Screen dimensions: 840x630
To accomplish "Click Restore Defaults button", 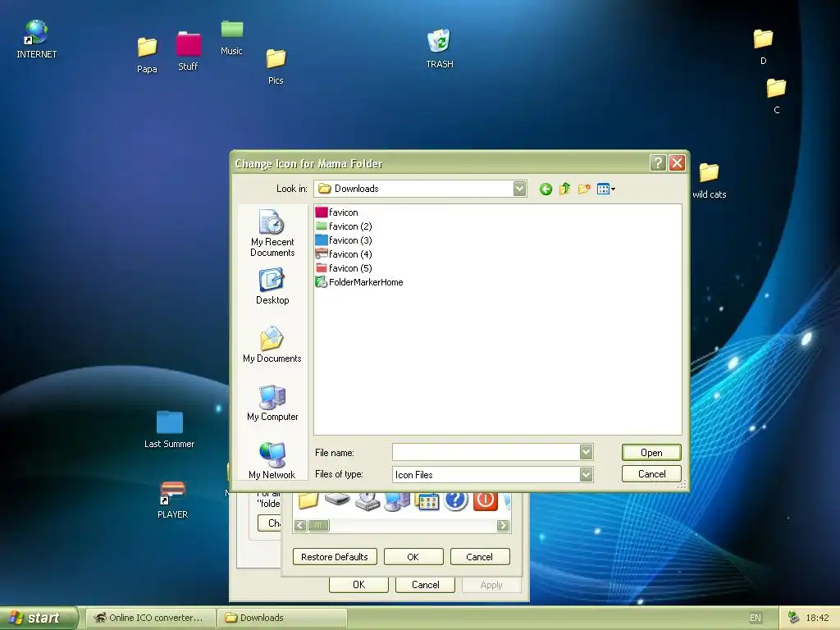I will point(335,557).
